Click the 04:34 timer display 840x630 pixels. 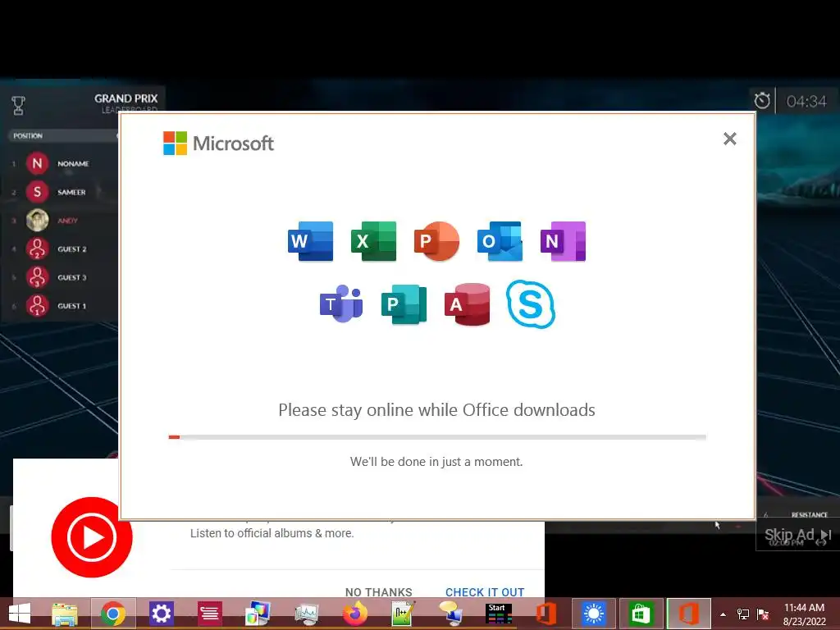[806, 101]
